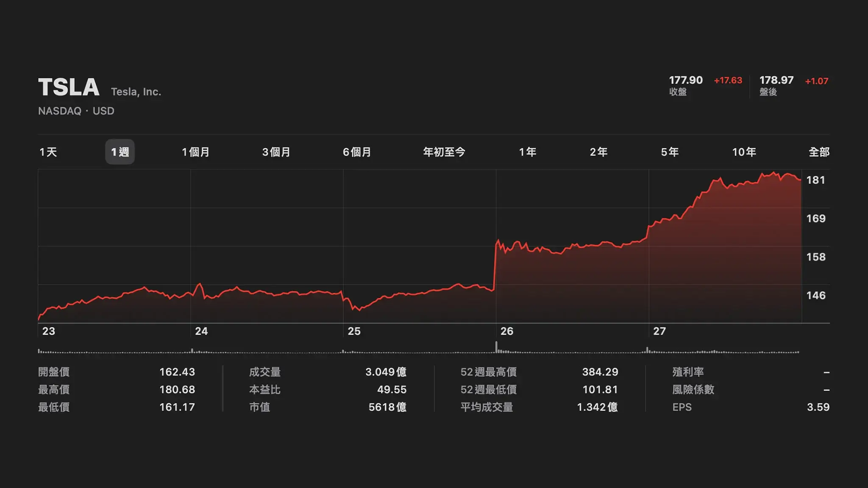
Task: Click the 25 date marker on chart axis
Action: [354, 331]
